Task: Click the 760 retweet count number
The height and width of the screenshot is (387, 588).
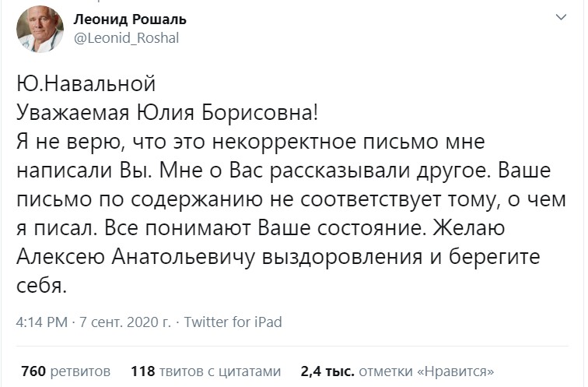Action: pyautogui.click(x=33, y=371)
